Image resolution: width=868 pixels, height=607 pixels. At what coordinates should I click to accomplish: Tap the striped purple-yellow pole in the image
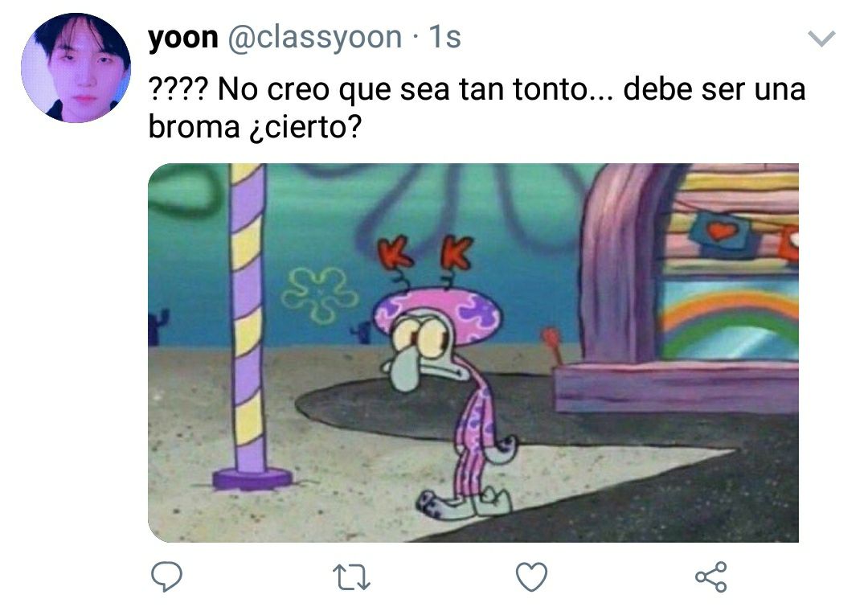point(248,326)
